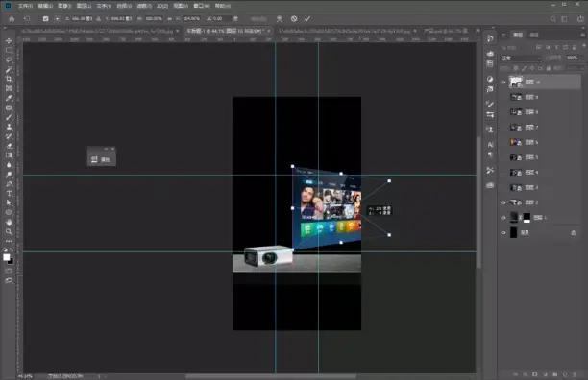The width and height of the screenshot is (588, 380).
Task: Switch to the Channels panel tab
Action: (533, 35)
